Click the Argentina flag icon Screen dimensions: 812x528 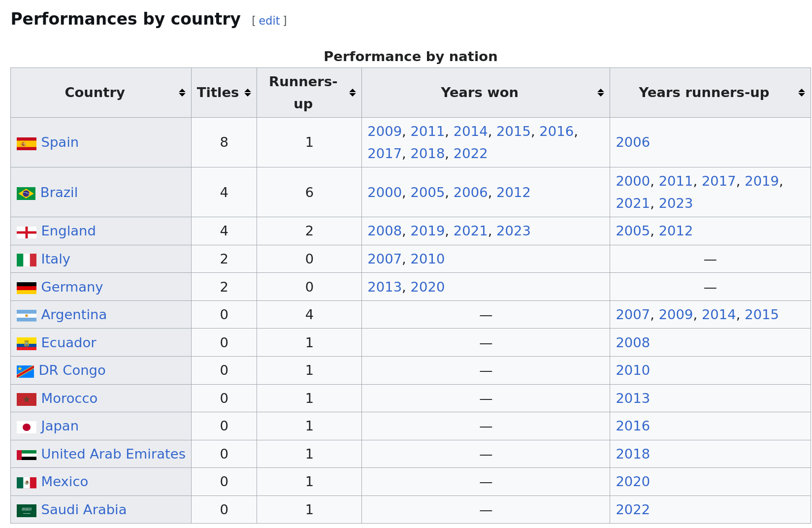27,316
